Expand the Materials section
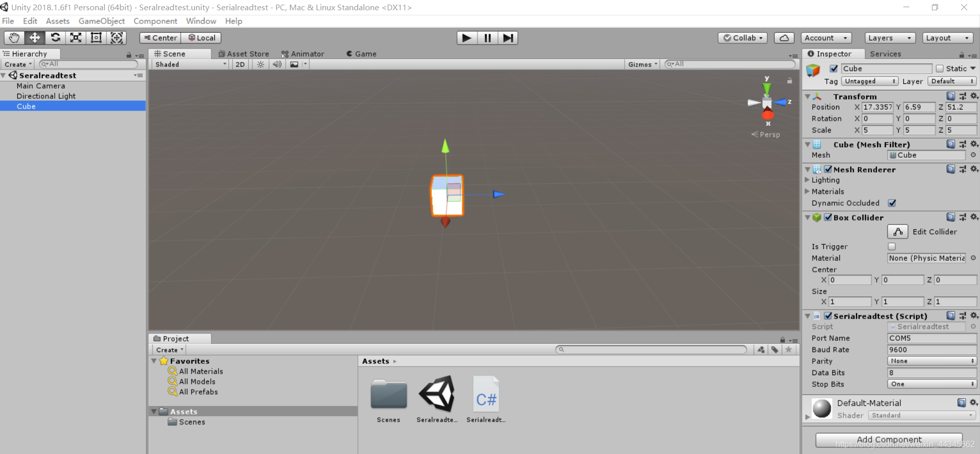 pyautogui.click(x=807, y=191)
